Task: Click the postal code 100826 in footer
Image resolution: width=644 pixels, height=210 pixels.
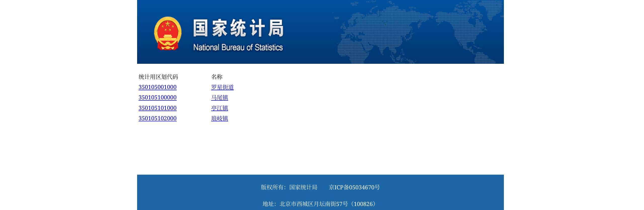Action: click(x=364, y=204)
